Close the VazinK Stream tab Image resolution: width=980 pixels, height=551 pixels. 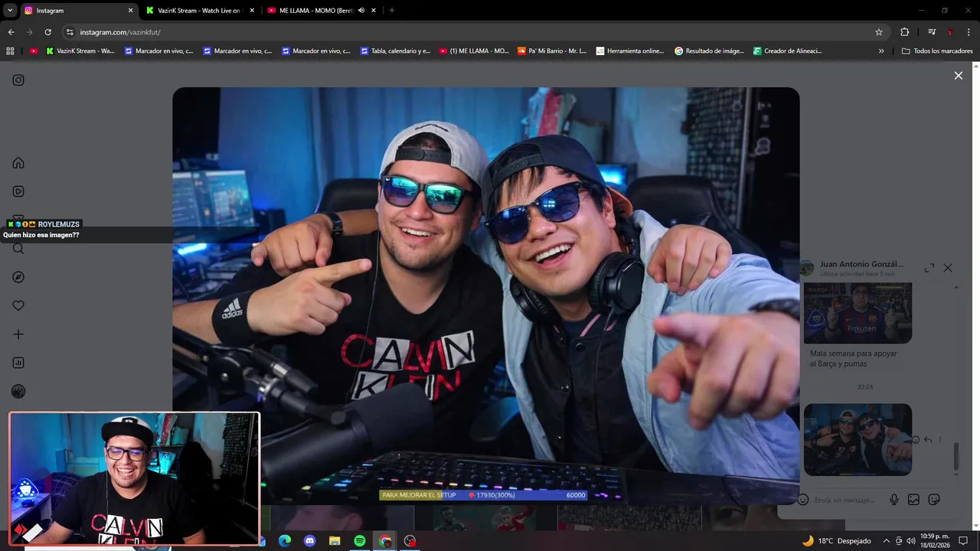point(253,11)
